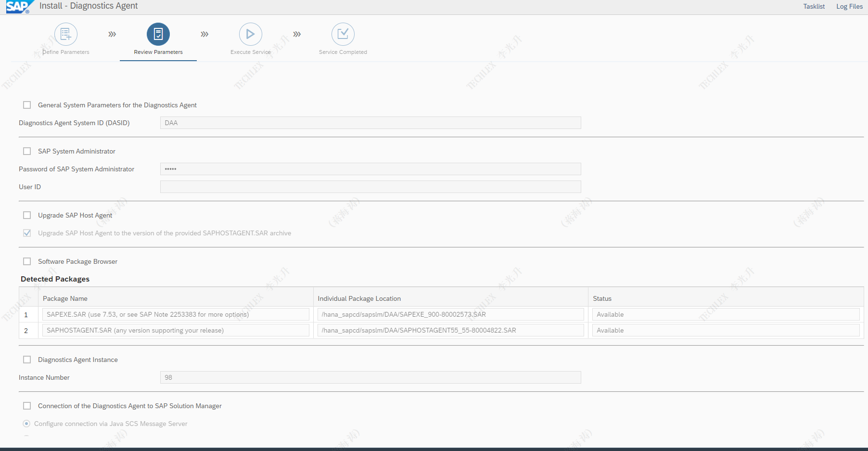Click the Password of SAP System Administrator label
Image resolution: width=868 pixels, height=451 pixels.
click(77, 169)
